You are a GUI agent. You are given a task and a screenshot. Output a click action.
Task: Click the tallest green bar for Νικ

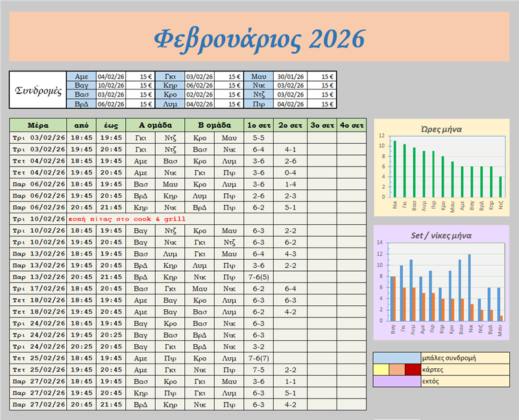tap(394, 170)
